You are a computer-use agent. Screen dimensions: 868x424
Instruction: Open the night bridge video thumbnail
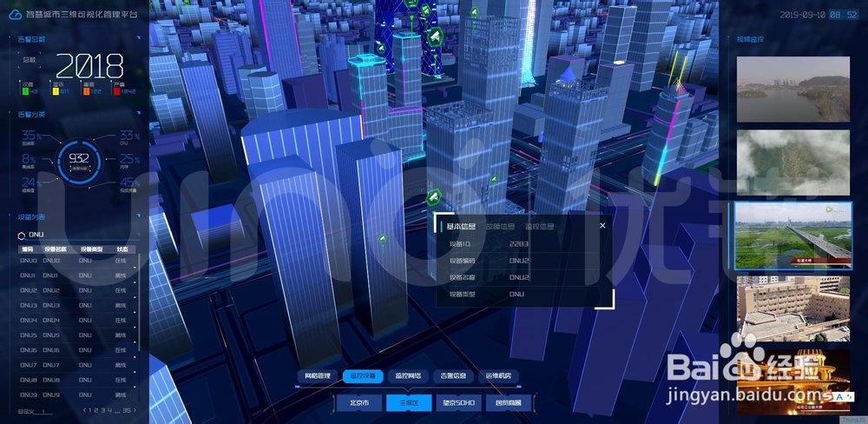[792, 382]
